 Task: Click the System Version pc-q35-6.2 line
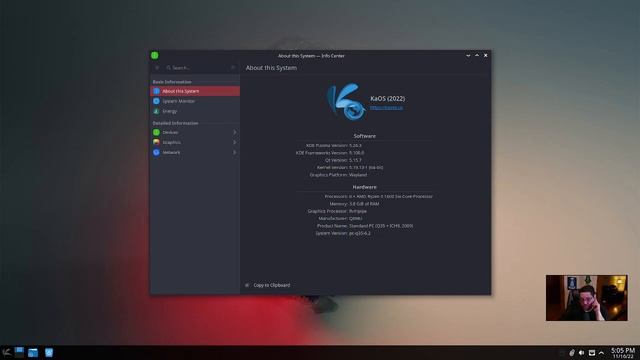(343, 233)
